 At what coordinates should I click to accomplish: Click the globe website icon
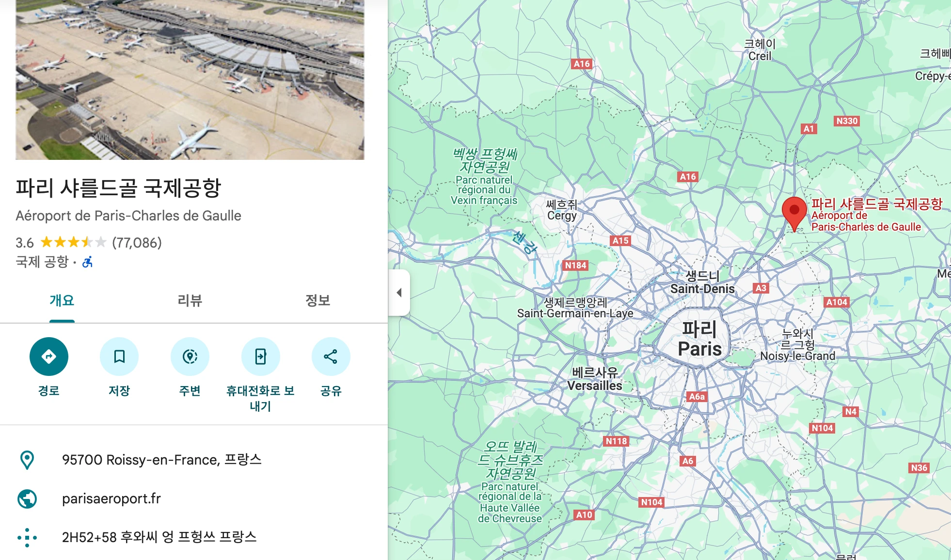(27, 498)
